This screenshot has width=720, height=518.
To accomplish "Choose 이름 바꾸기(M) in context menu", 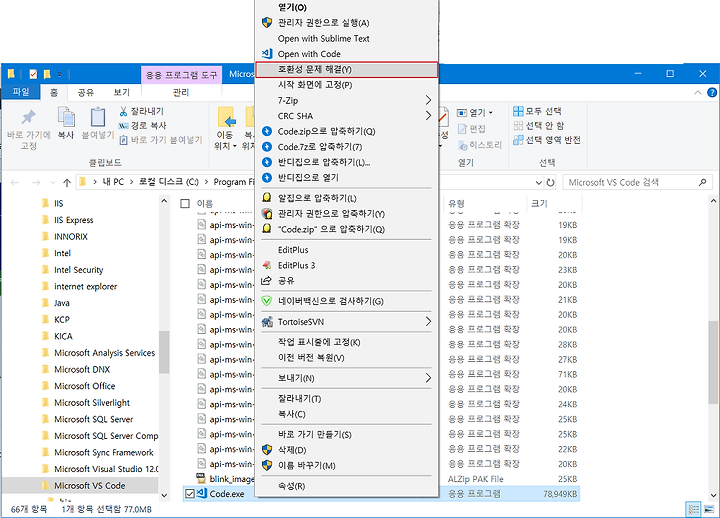I will [x=346, y=466].
